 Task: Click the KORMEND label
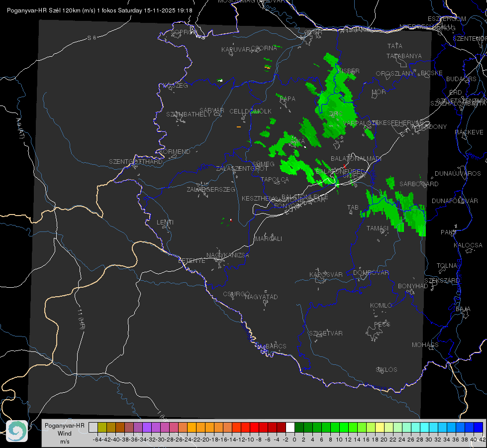coord(175,152)
